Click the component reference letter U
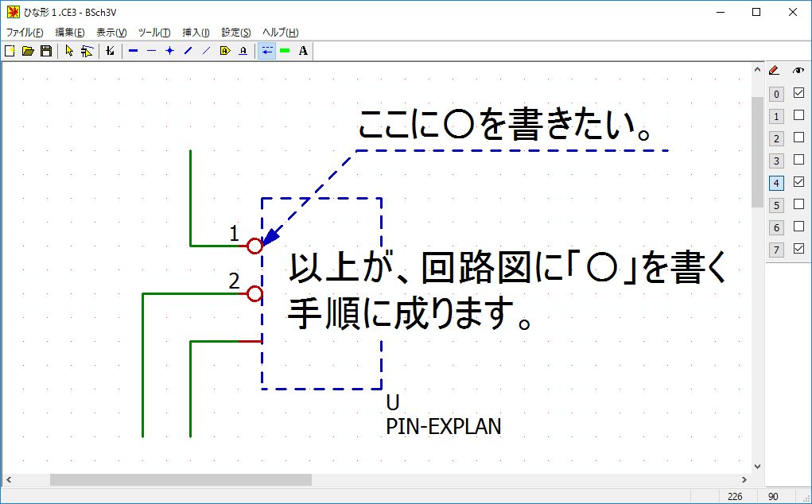Screen dimensions: 812x504 (393, 402)
